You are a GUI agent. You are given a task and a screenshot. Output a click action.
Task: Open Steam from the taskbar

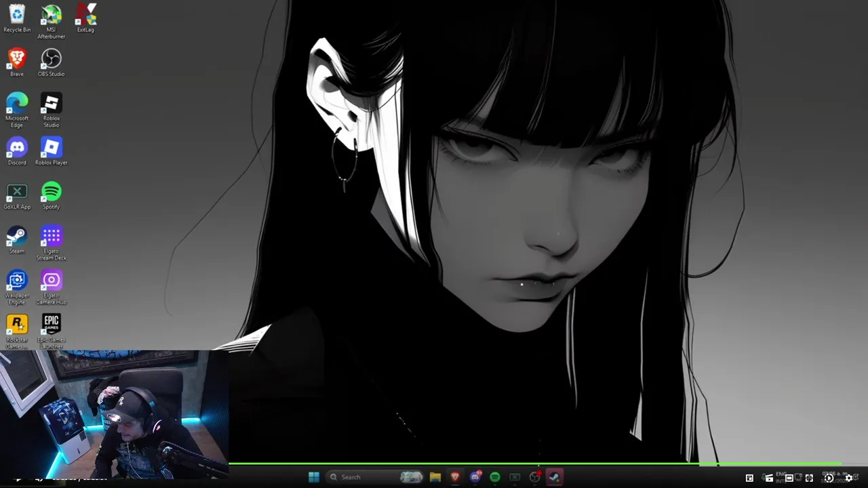pyautogui.click(x=555, y=477)
